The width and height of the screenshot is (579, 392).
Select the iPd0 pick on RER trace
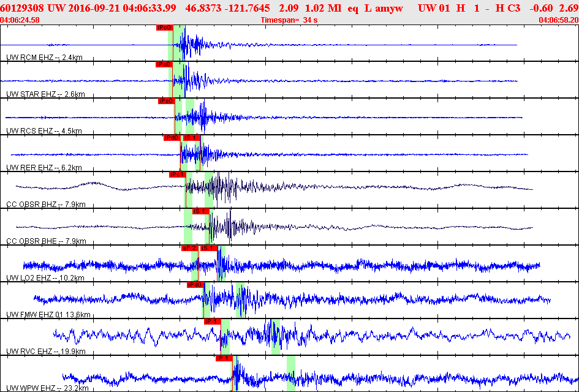coord(172,138)
